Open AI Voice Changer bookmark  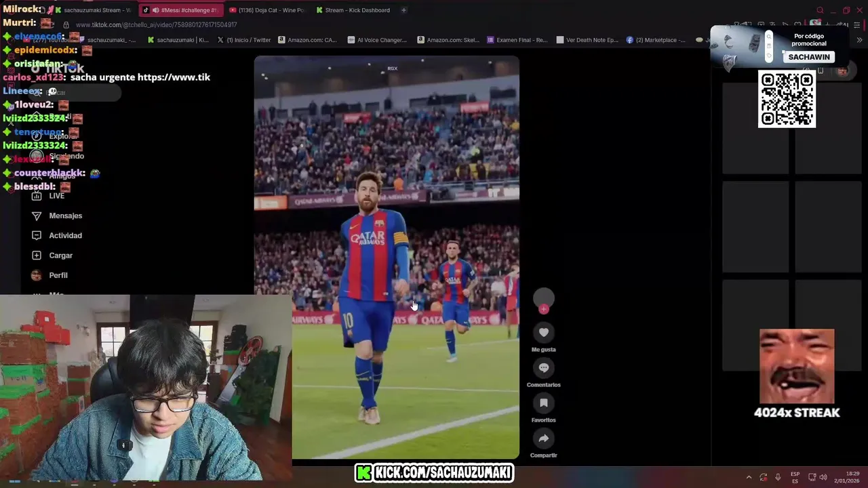(377, 40)
